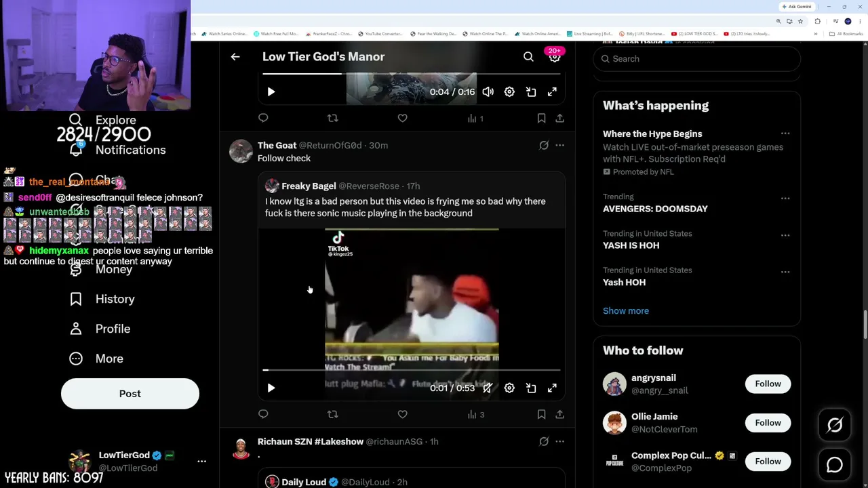Open the floating Grok button
The width and height of the screenshot is (868, 488).
click(x=835, y=425)
